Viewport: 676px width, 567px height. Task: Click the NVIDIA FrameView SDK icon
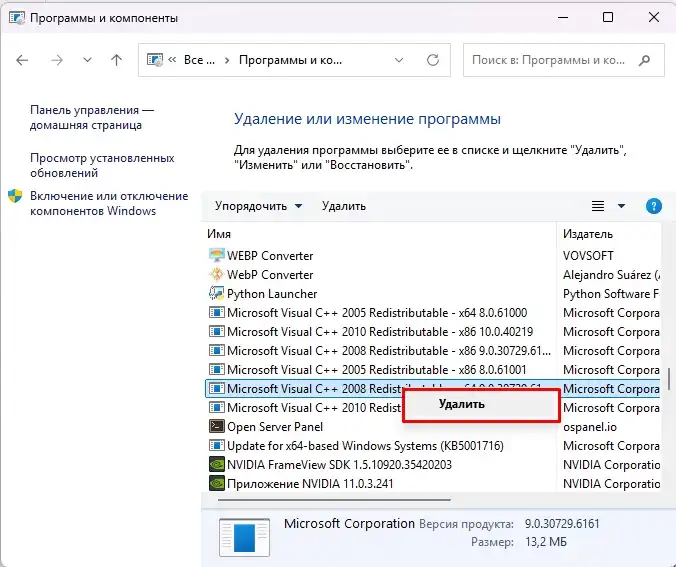tap(216, 464)
